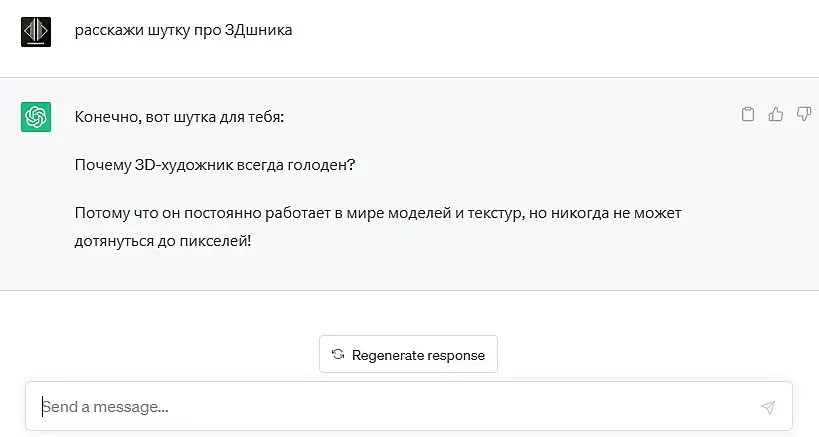Focus the "Send a message..." input field
Screen dimensions: 819x437
pos(390,407)
